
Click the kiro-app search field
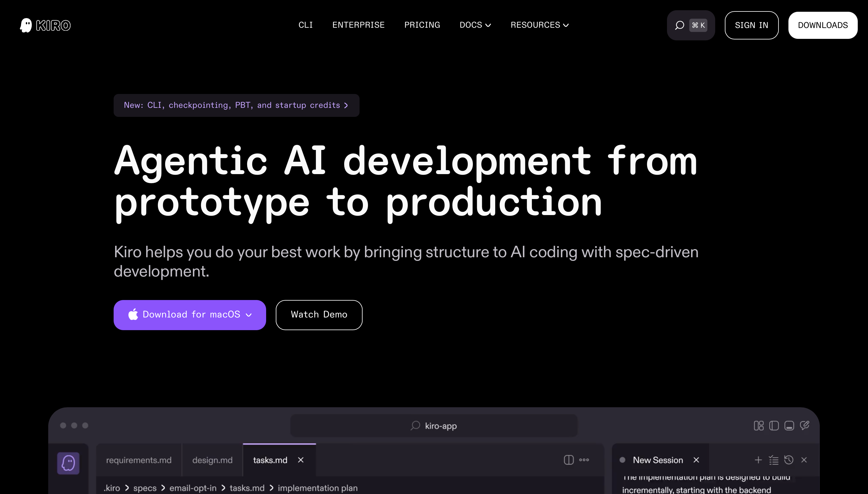click(x=433, y=425)
